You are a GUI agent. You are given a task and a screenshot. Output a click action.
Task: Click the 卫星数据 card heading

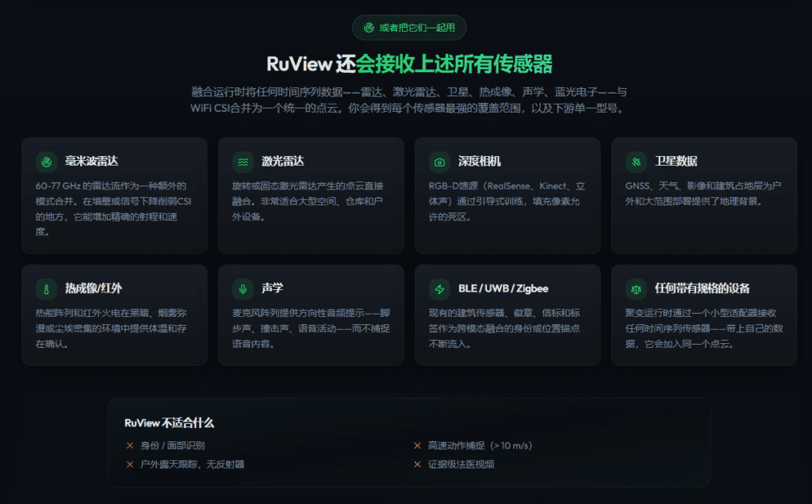coord(676,161)
